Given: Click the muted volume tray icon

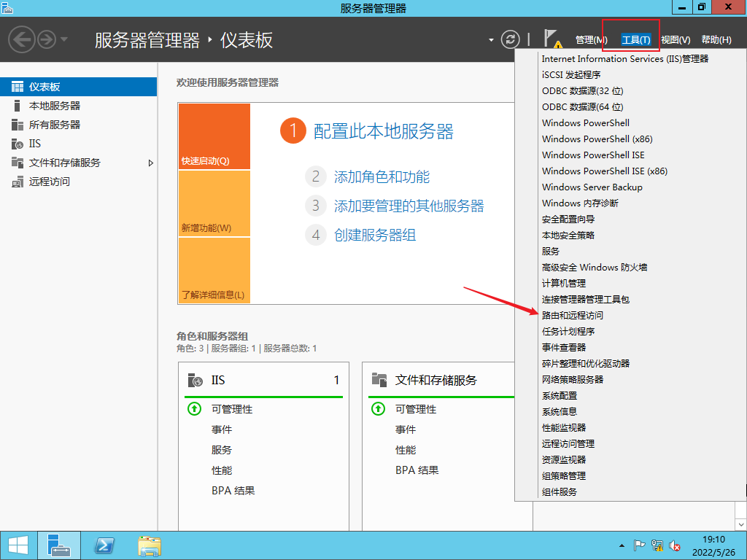Looking at the screenshot, I should pos(674,545).
